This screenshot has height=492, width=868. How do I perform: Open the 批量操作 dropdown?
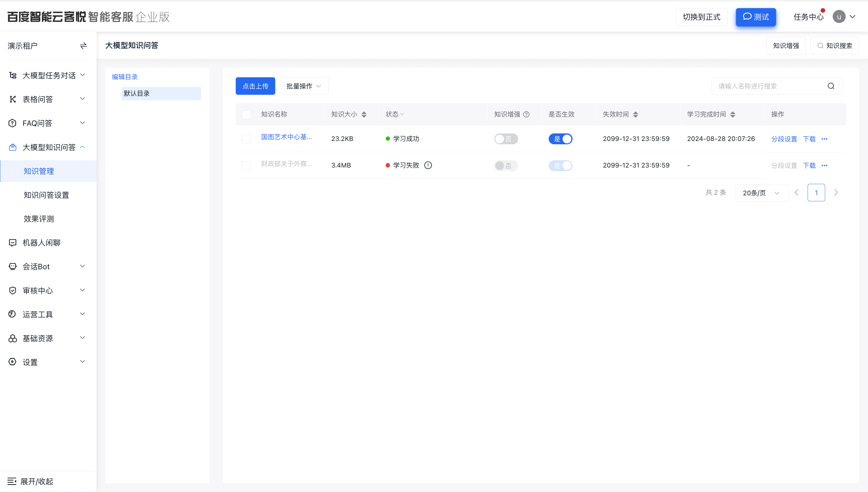[x=304, y=86]
